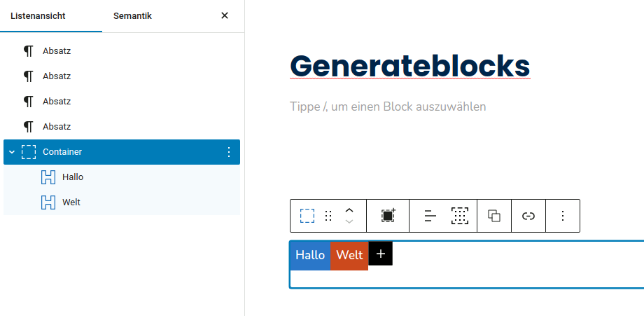The image size is (644, 316).
Task: Open Container options menu in list view
Action: tap(229, 152)
